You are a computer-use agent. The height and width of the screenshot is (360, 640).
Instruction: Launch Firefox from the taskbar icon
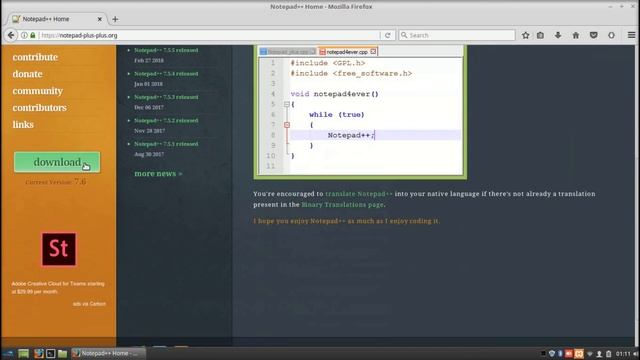click(x=39, y=353)
